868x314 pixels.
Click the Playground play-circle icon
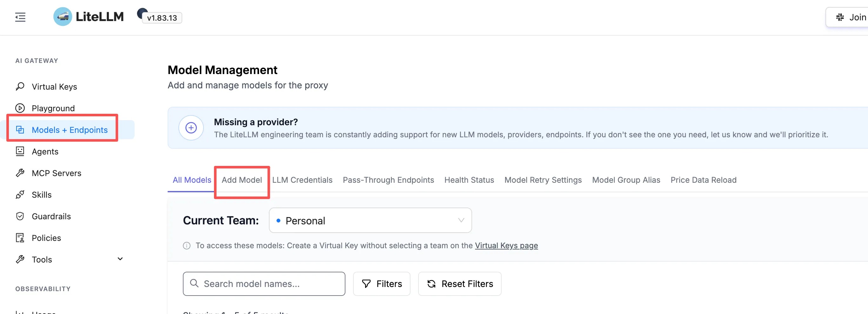coord(20,108)
